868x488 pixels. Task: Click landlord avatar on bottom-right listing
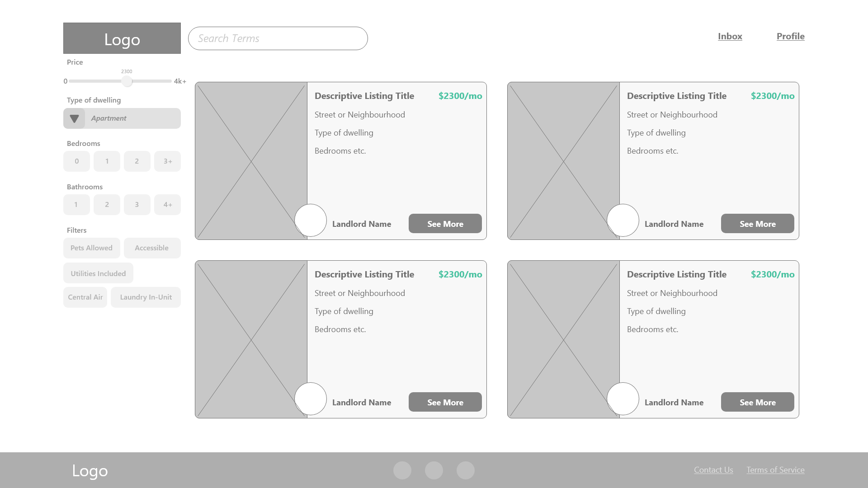[623, 399]
